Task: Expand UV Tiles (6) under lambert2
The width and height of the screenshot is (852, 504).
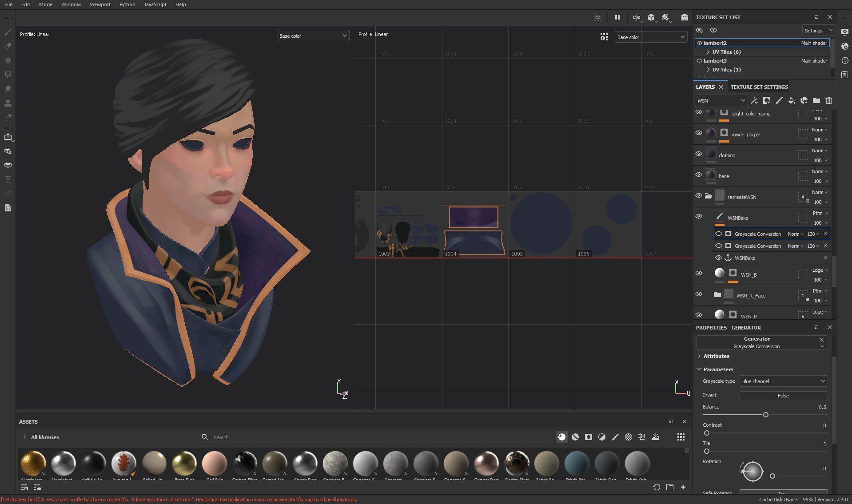Action: (708, 52)
